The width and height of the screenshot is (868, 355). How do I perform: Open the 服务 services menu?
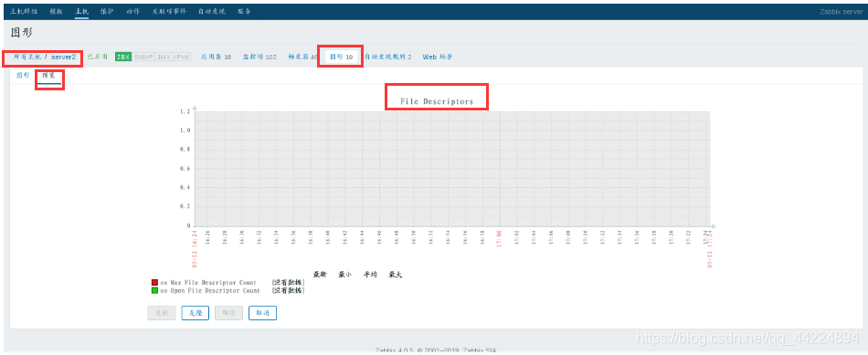(x=244, y=11)
